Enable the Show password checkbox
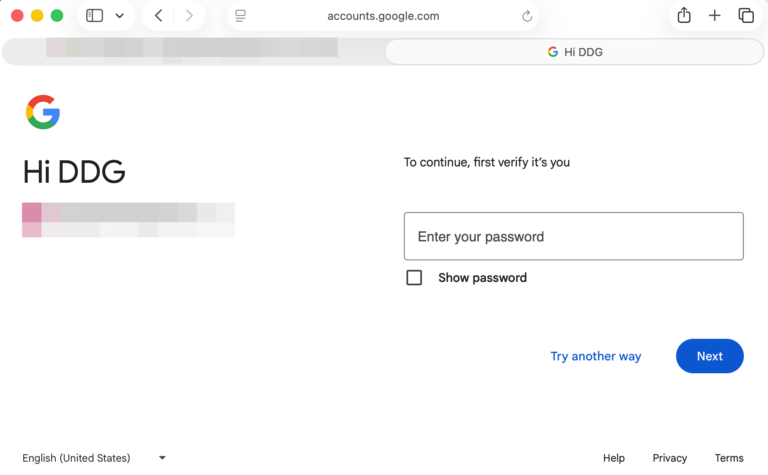 tap(414, 278)
